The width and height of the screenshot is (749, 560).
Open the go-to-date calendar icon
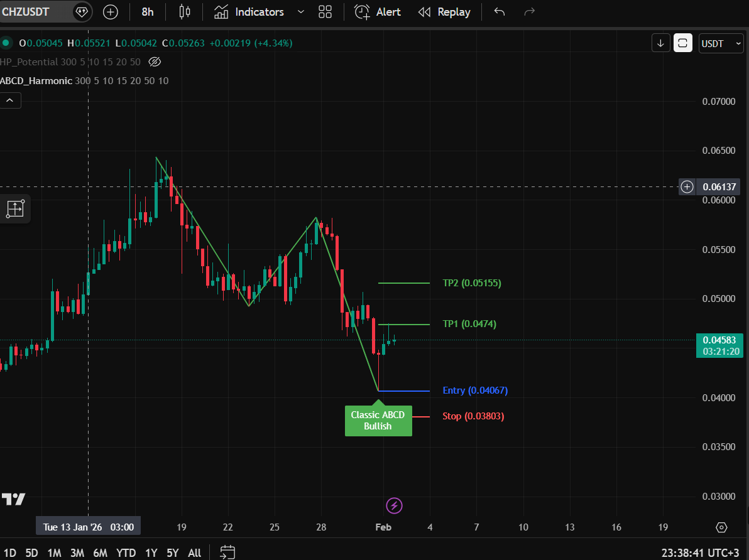pos(227,552)
